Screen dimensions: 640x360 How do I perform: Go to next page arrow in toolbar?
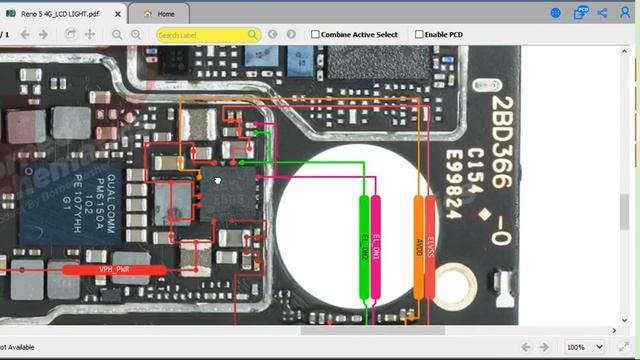pos(43,35)
